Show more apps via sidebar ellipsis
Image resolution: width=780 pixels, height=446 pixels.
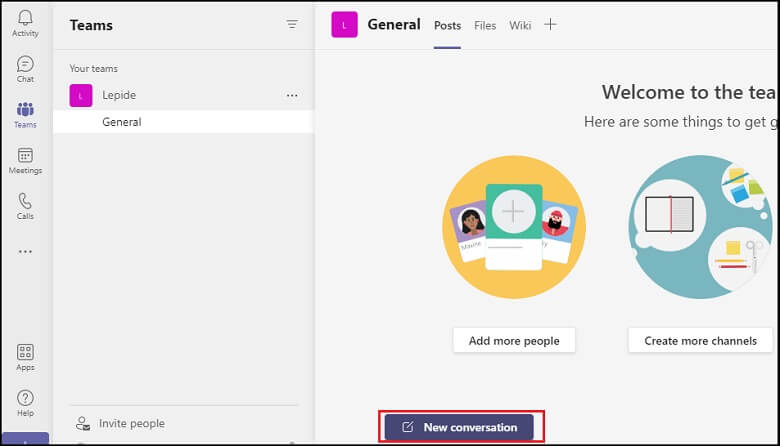[x=25, y=252]
